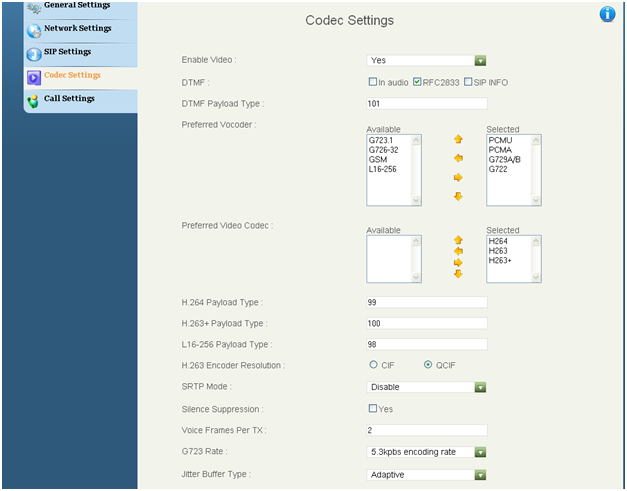Click the H.263+ Payload Type field
The image size is (627, 491).
tap(427, 323)
